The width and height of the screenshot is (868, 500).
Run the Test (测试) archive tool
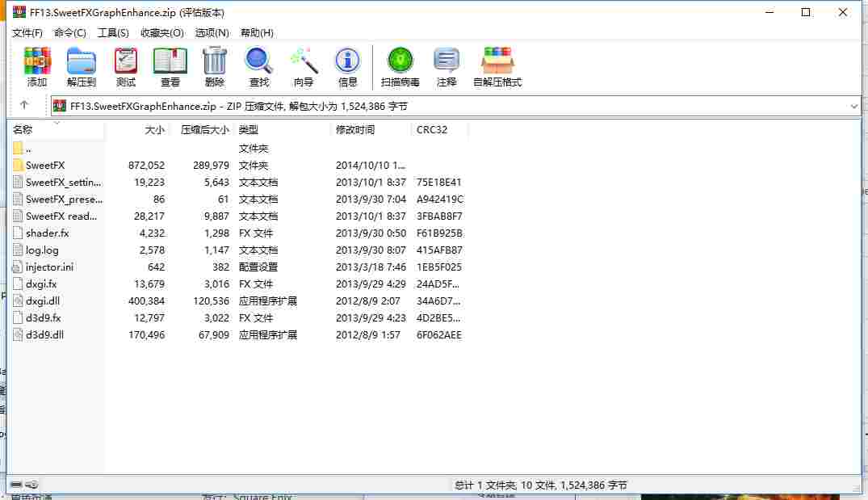point(126,61)
